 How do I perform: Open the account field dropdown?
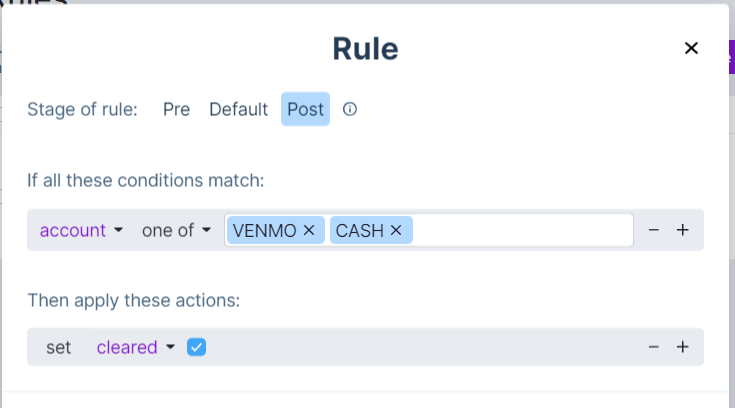(x=81, y=230)
